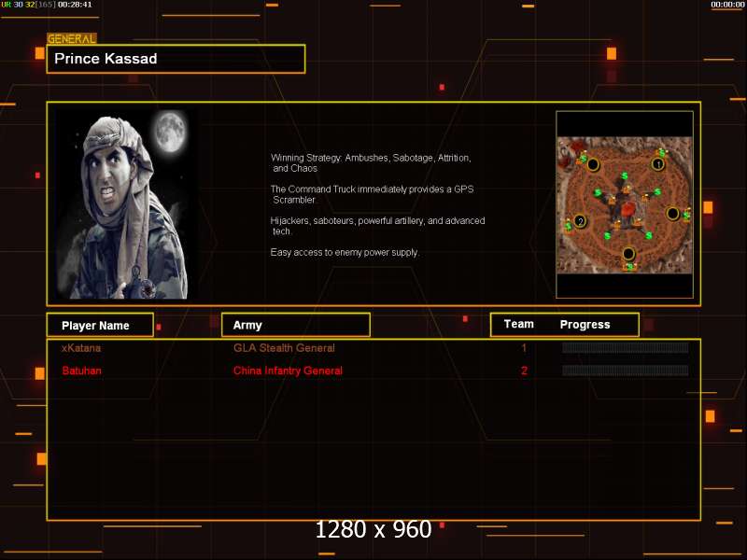Click the Easy access to enemy power text
The image size is (747, 560).
tap(345, 252)
